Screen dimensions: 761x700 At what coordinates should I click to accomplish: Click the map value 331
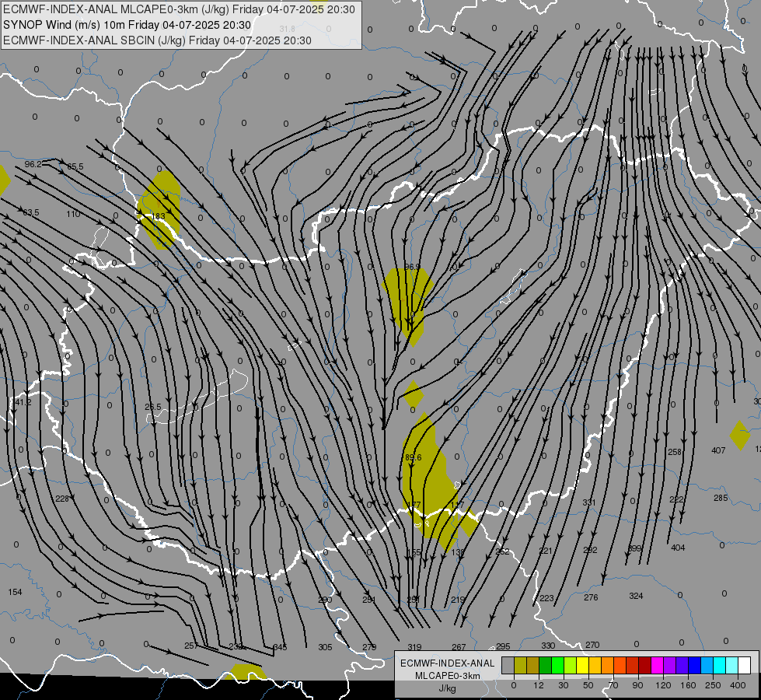pos(589,502)
